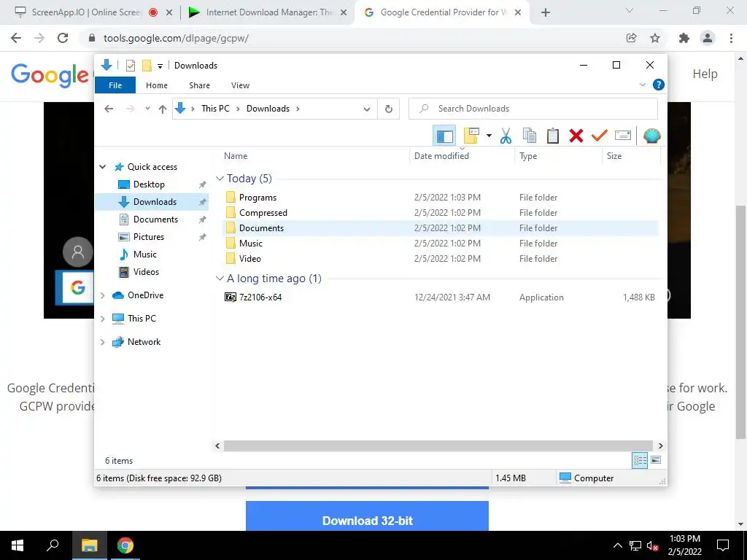
Task: Open Chrome three-dot menu
Action: (x=731, y=38)
